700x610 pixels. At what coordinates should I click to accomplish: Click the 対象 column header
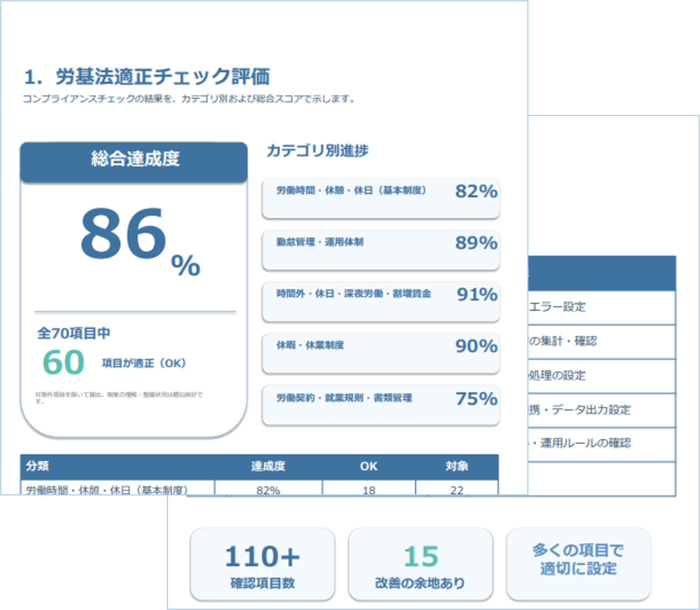[x=457, y=466]
